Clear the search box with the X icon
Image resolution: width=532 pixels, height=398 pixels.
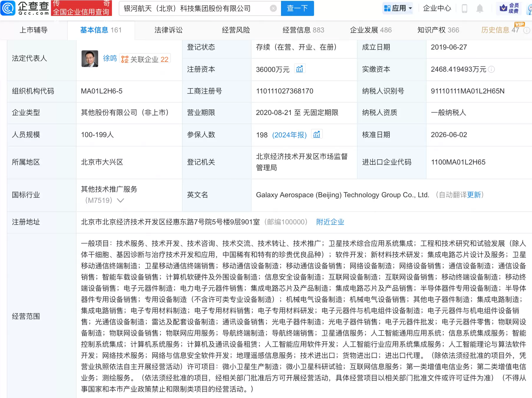273,8
